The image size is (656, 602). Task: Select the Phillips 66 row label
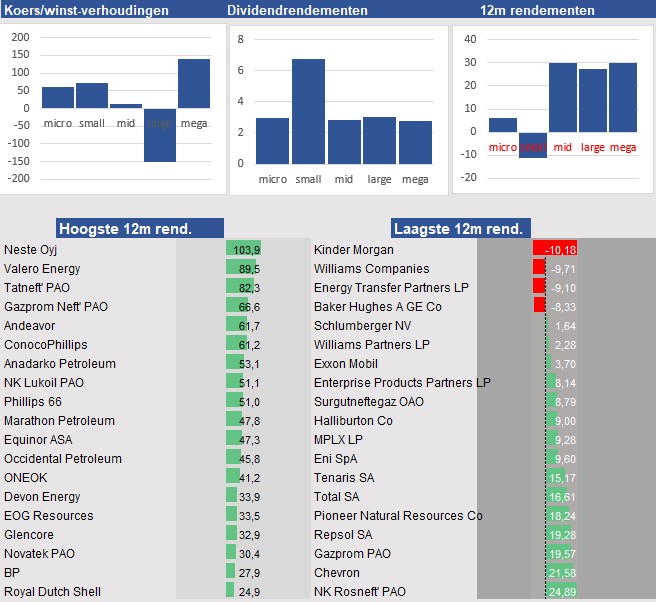coord(33,402)
